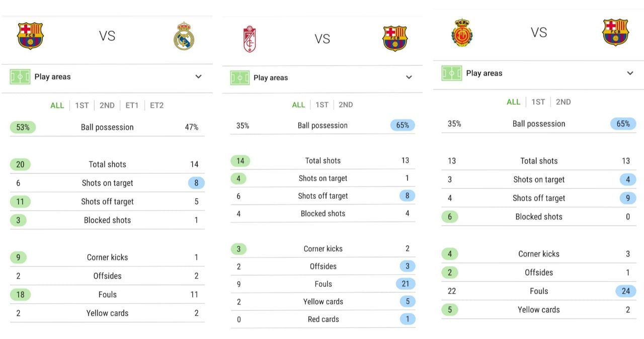
Task: Click the Barcelona crest in the right panel
Action: [x=615, y=32]
